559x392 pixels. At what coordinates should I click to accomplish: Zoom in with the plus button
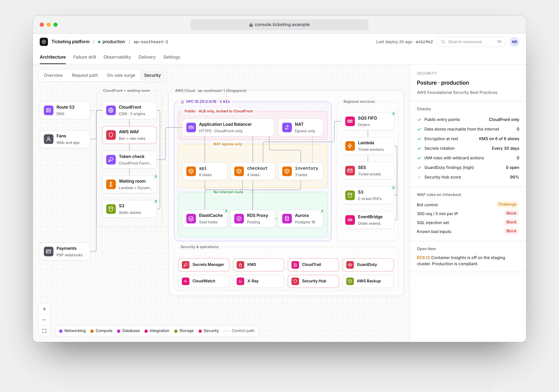[44, 309]
